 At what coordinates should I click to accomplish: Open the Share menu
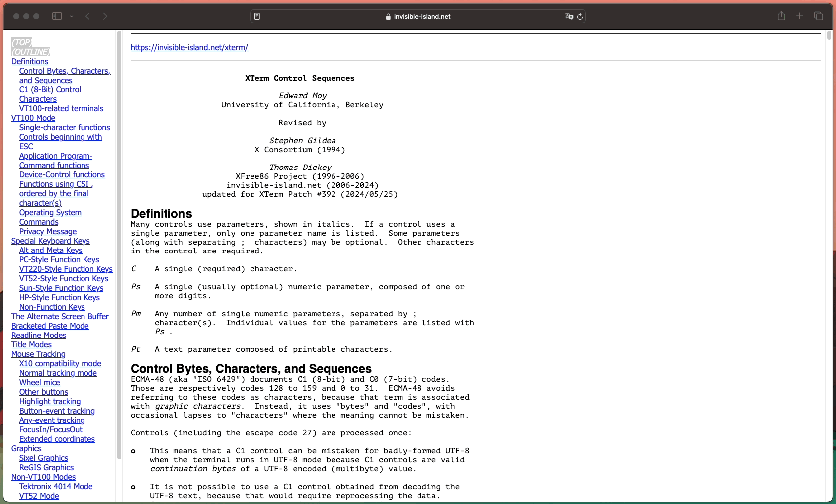(781, 16)
